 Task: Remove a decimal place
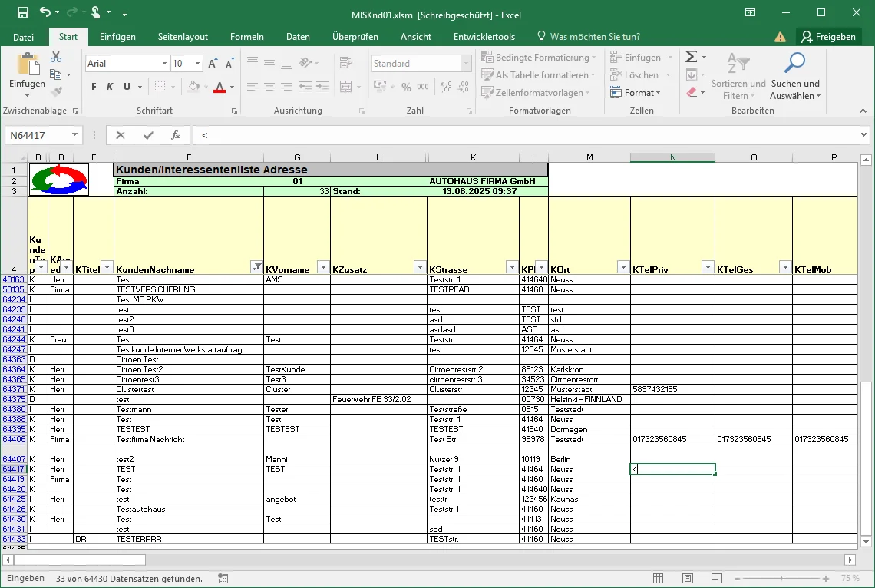[x=464, y=87]
